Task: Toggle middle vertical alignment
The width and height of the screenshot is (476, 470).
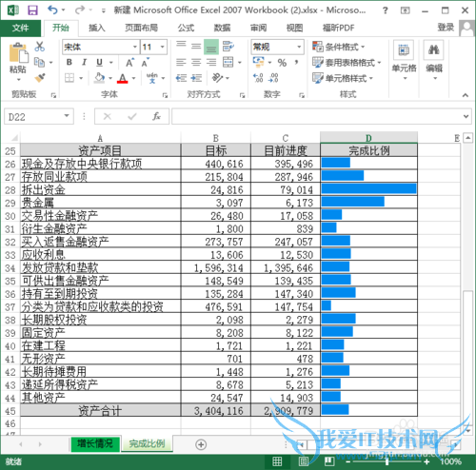Action: coord(196,47)
